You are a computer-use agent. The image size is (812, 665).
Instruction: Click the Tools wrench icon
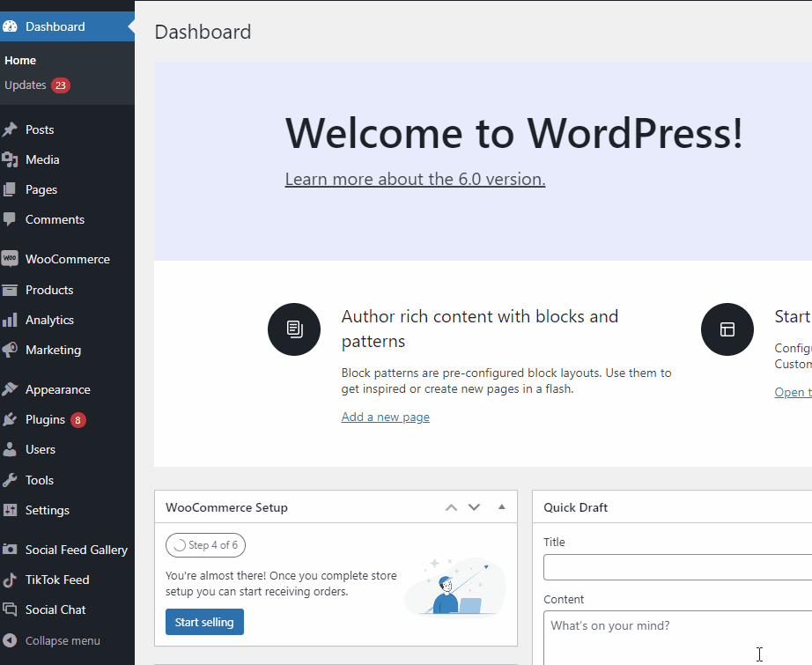pyautogui.click(x=10, y=480)
